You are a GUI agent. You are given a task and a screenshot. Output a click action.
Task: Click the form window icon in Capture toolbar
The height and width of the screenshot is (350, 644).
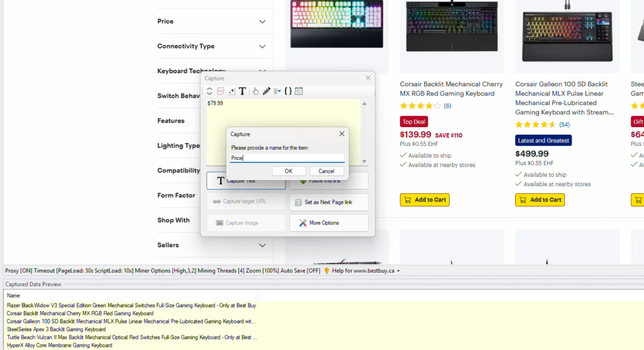click(x=299, y=91)
